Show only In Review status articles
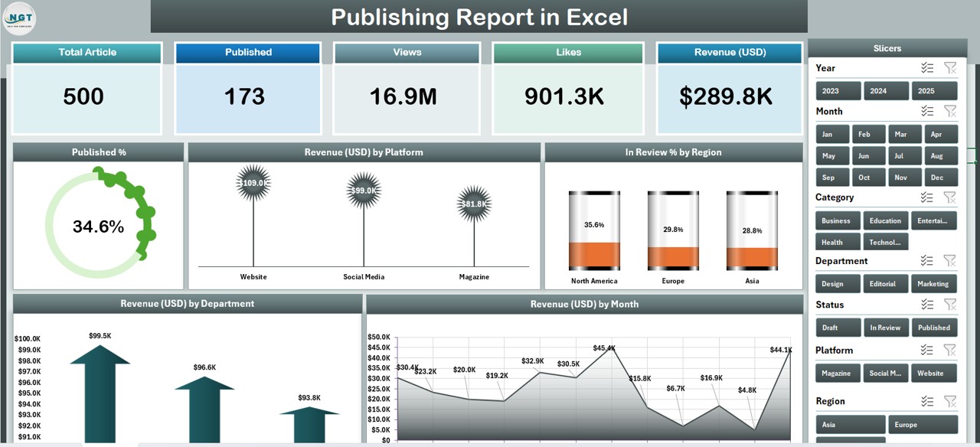Image resolution: width=980 pixels, height=447 pixels. (x=887, y=328)
